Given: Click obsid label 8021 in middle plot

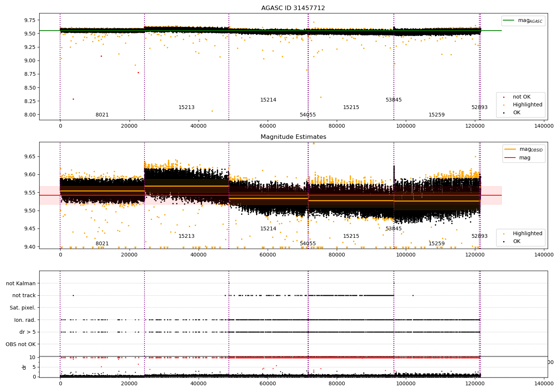Looking at the screenshot, I should click(x=102, y=244).
